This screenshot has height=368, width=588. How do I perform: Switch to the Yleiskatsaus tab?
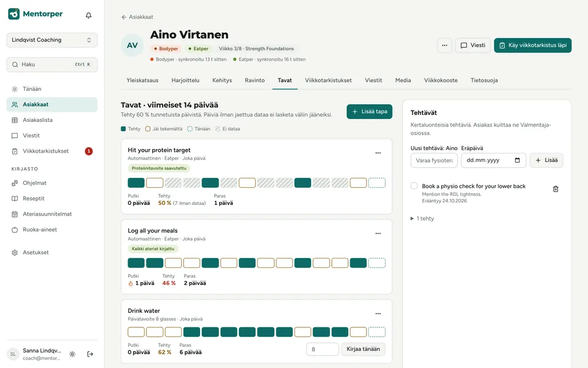(x=142, y=80)
